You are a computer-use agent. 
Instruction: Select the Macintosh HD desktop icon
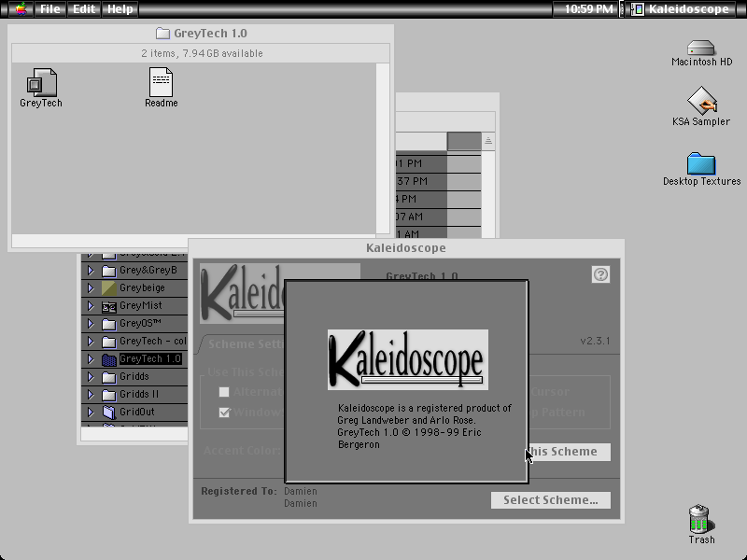coord(701,48)
